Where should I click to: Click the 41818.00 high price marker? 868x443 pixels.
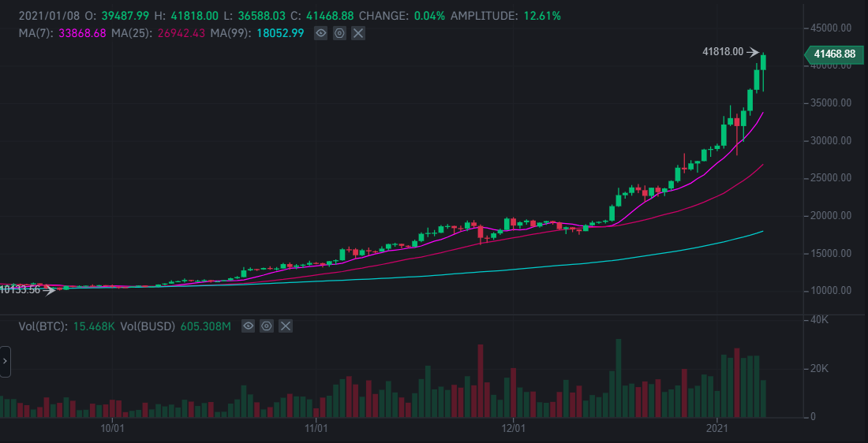tap(723, 52)
